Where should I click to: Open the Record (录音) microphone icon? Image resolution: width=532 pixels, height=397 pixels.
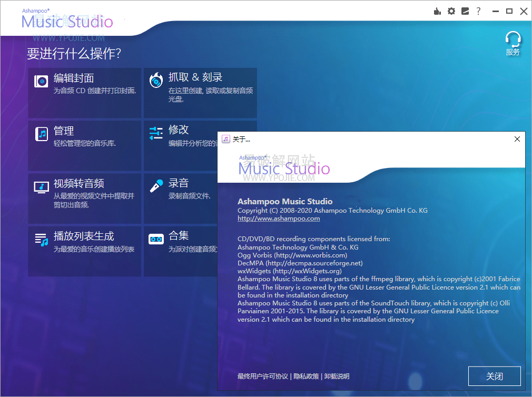[156, 186]
